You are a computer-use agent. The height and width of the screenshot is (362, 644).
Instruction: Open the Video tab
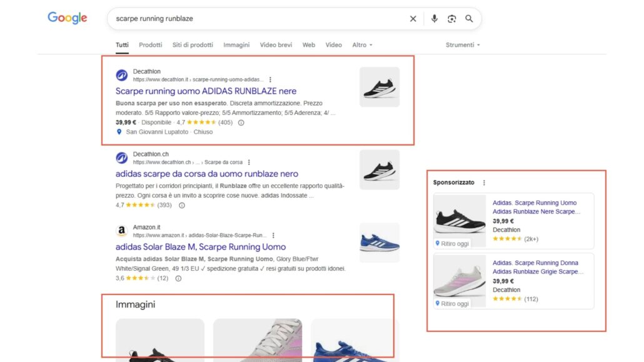tap(333, 45)
